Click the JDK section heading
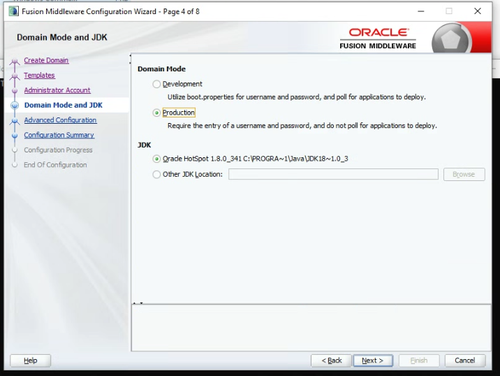Image resolution: width=500 pixels, height=376 pixels. tap(144, 145)
